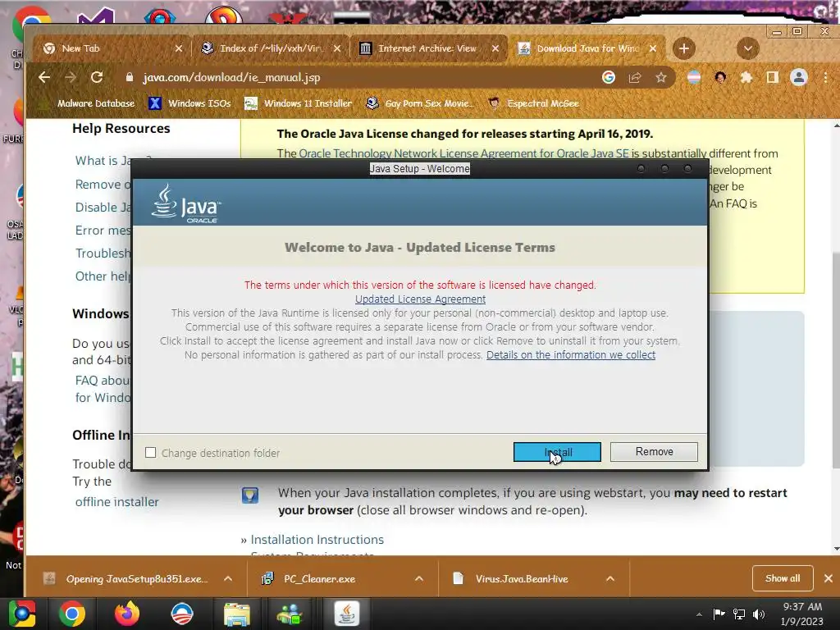Go forward in browser history

pyautogui.click(x=71, y=77)
